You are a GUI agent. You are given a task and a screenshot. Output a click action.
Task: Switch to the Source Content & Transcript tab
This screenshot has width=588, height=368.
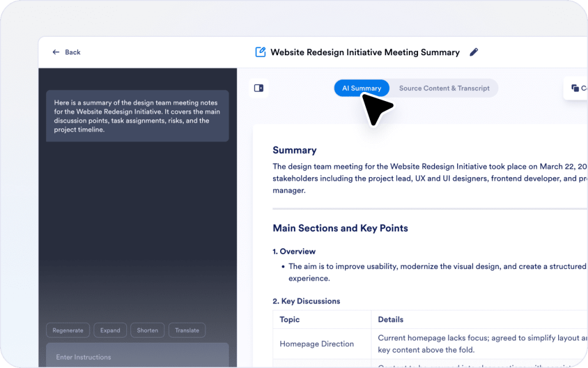tap(444, 88)
